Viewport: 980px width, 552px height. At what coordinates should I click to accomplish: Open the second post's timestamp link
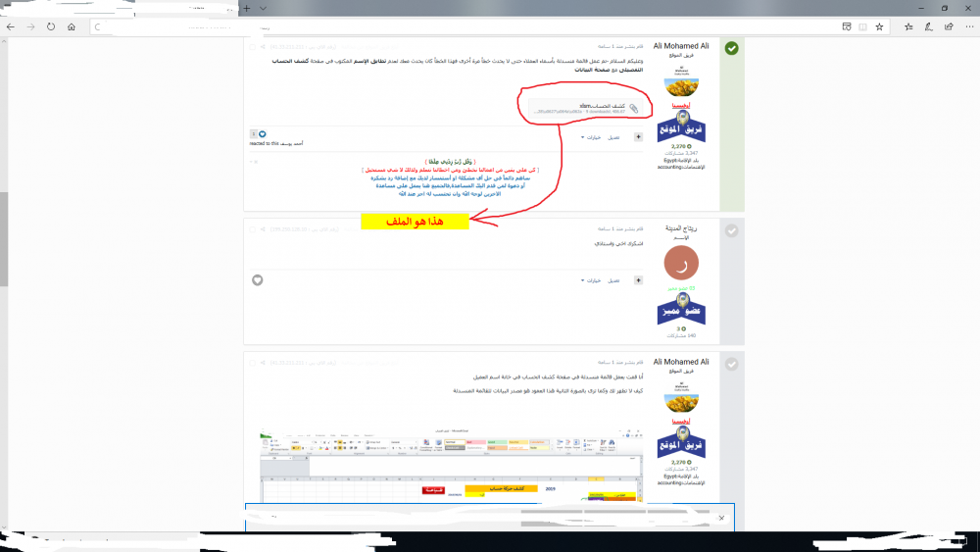(x=620, y=229)
